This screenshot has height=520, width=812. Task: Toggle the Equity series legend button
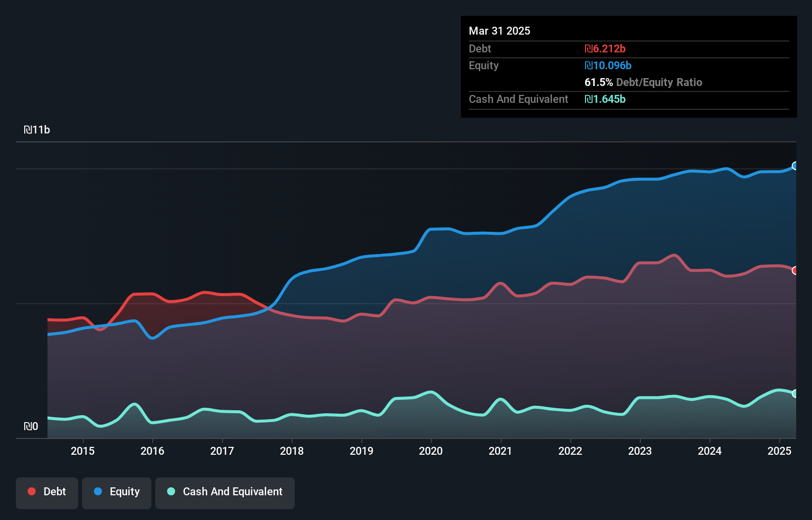[117, 493]
